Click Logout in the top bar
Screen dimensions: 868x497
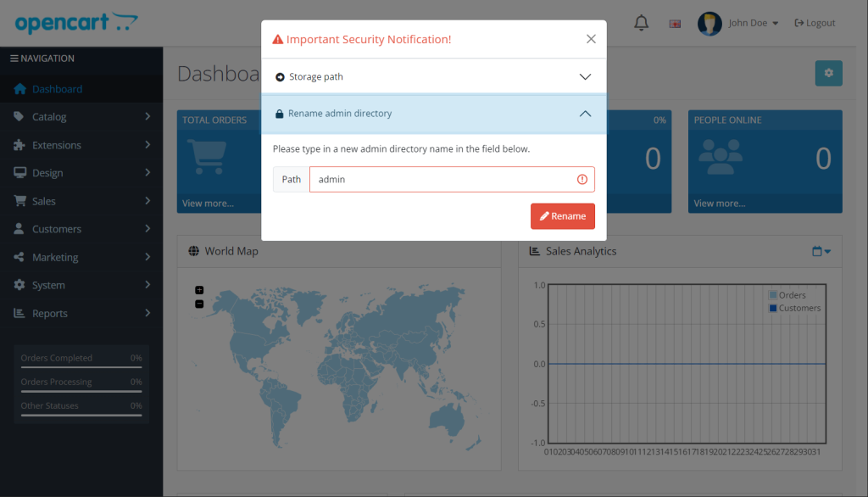pyautogui.click(x=815, y=23)
